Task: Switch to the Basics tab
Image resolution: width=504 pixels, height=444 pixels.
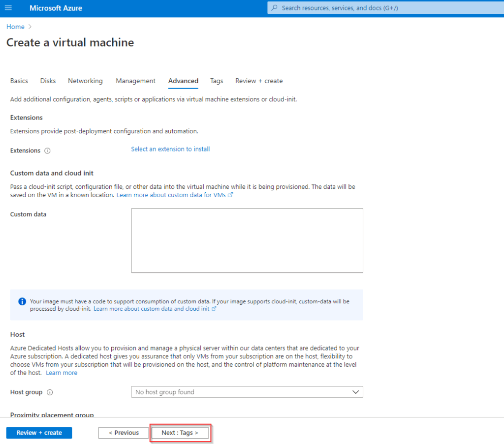Action: [x=19, y=81]
